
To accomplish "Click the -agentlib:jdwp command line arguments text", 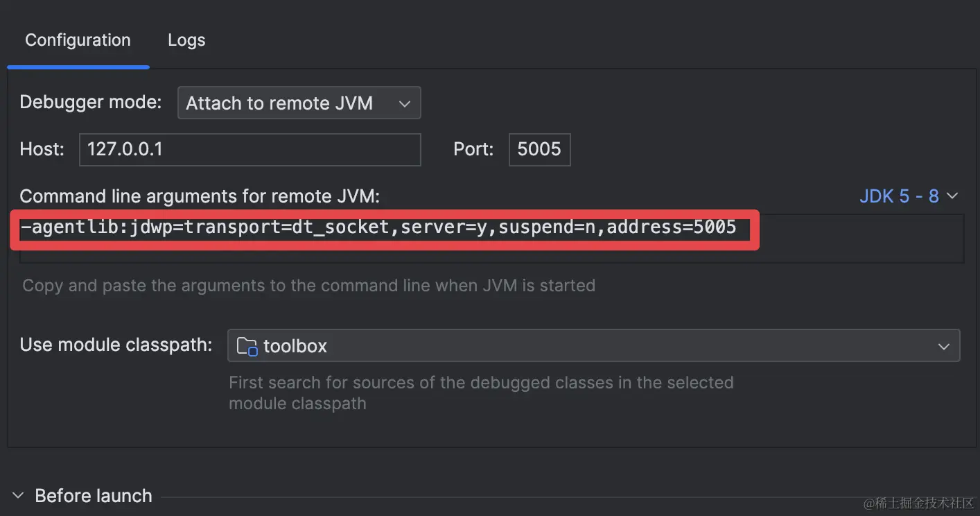I will [x=379, y=227].
